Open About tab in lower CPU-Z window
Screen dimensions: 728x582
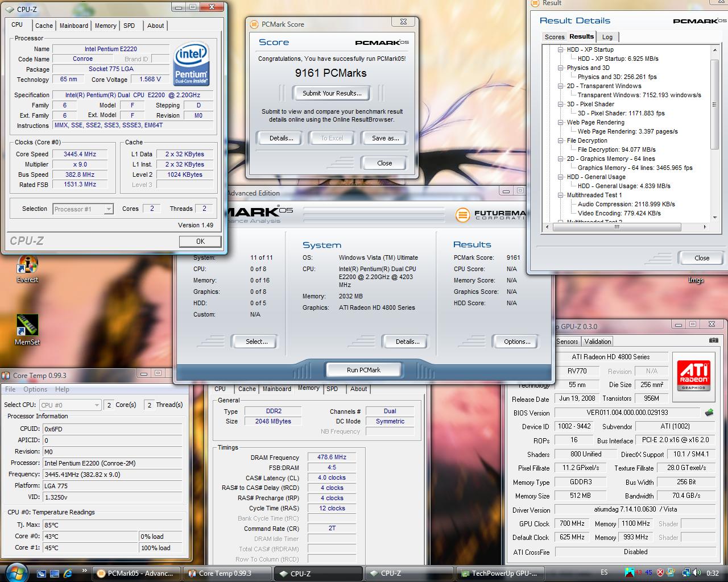[358, 389]
